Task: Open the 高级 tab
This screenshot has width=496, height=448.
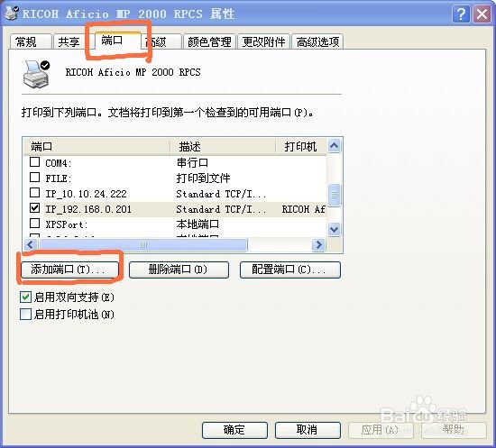Action: coord(161,41)
